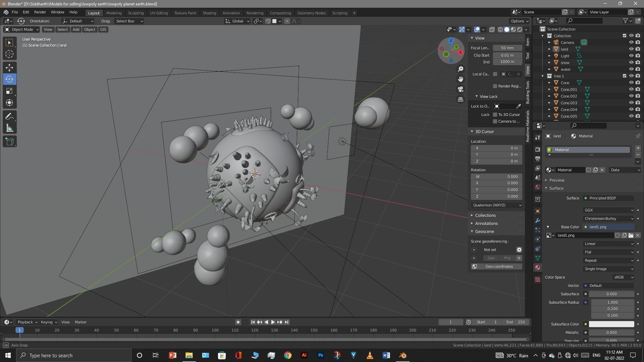The height and width of the screenshot is (362, 644).
Task: Hide the water object in viewport
Action: click(x=631, y=69)
